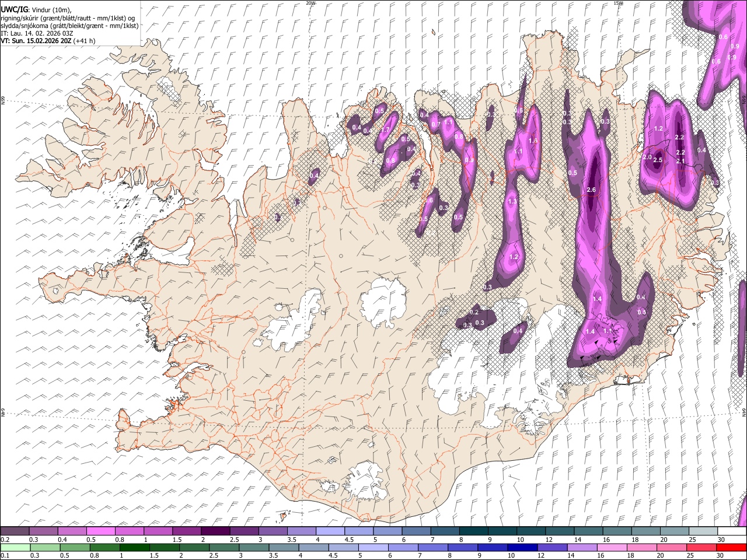This screenshot has width=747, height=560.
Task: Click the '1.6' precipitation value on the map
Action: point(532,141)
